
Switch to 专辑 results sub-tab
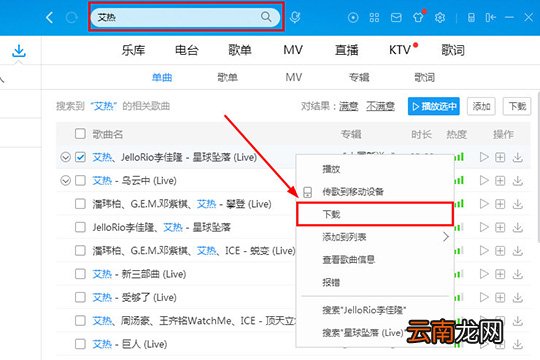coord(359,77)
